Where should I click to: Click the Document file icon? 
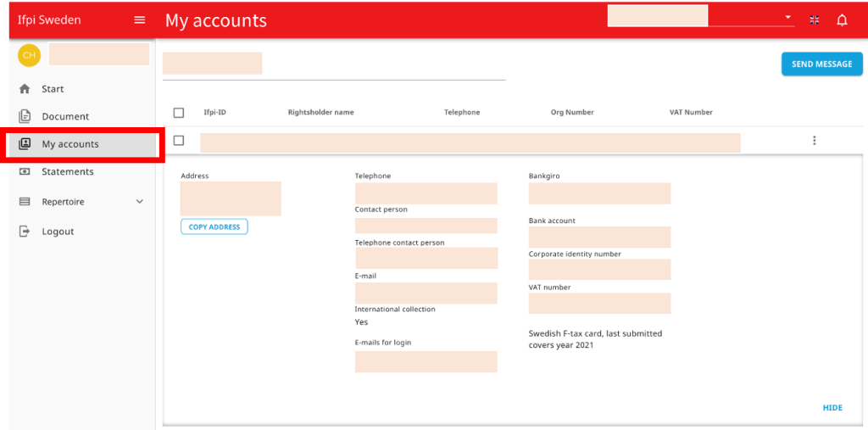(x=25, y=116)
